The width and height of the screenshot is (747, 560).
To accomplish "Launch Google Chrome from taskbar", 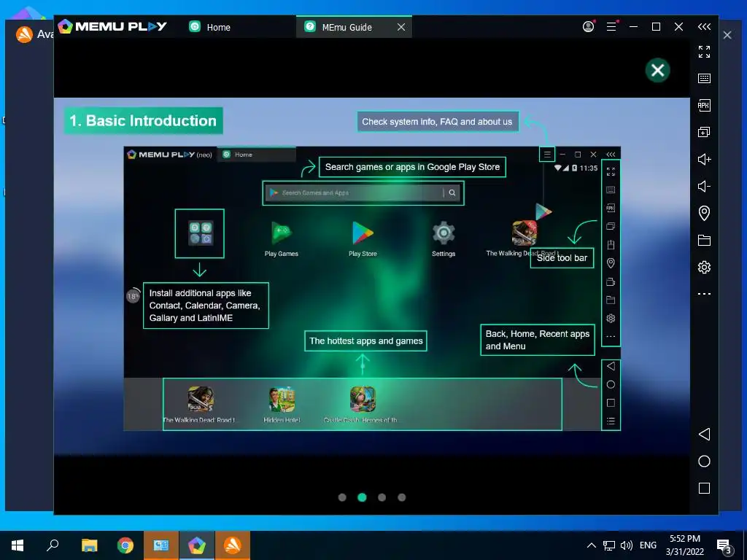I will click(x=125, y=545).
